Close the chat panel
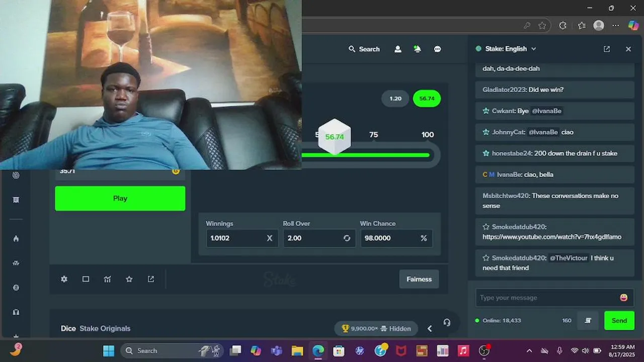Screen dimensions: 644x362 pos(628,49)
